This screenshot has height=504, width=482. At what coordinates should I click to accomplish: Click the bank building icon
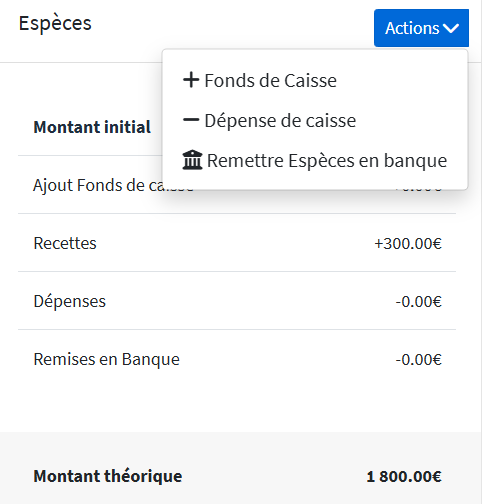click(x=192, y=160)
